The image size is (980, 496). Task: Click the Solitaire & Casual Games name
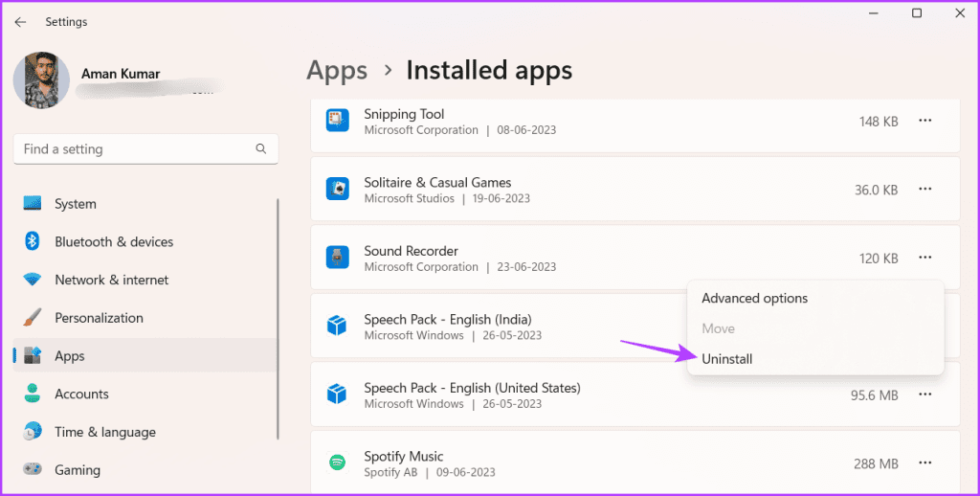[437, 183]
